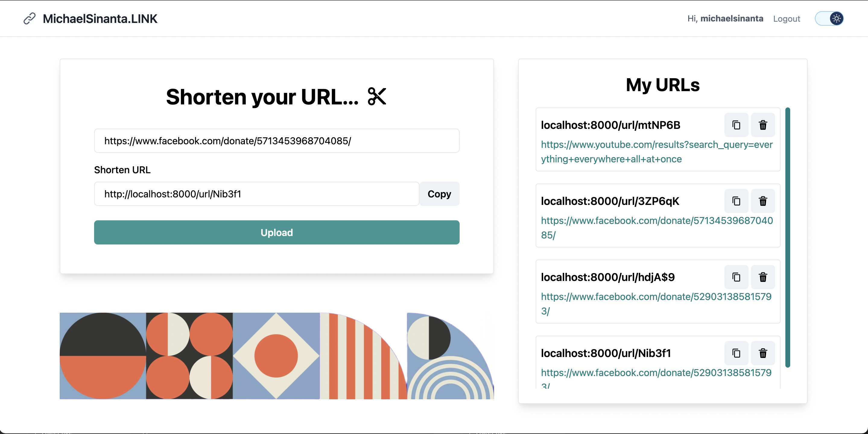Log out via the Logout link
The image size is (868, 434).
coord(787,19)
